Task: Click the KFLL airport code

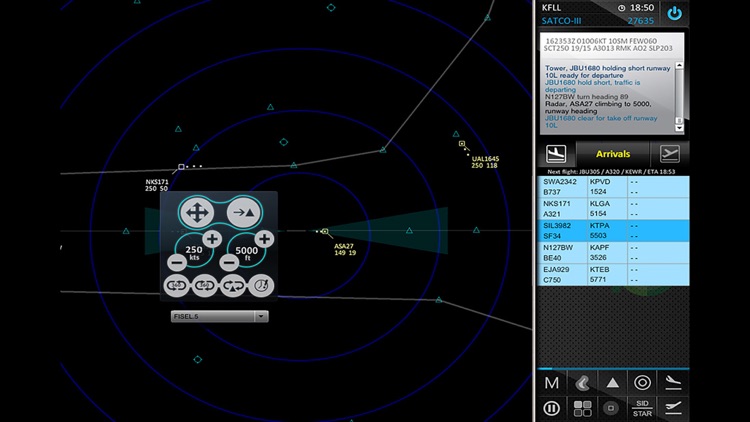Action: 551,7
